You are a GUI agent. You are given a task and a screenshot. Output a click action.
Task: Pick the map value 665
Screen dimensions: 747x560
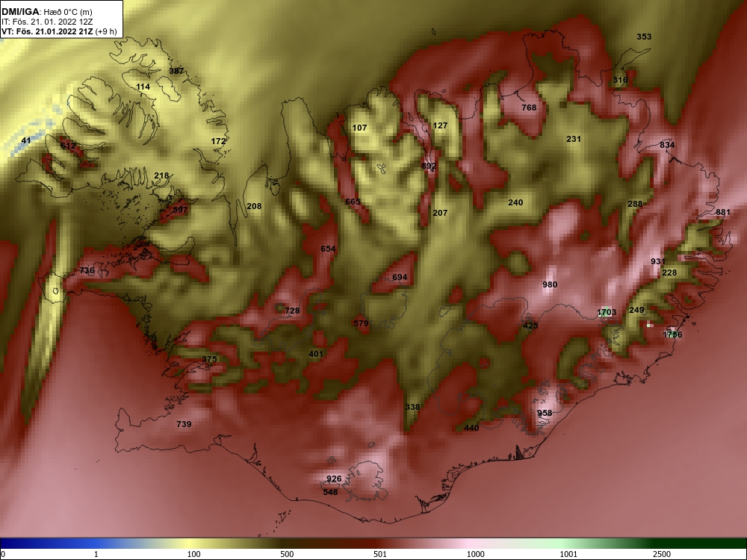pyautogui.click(x=353, y=202)
